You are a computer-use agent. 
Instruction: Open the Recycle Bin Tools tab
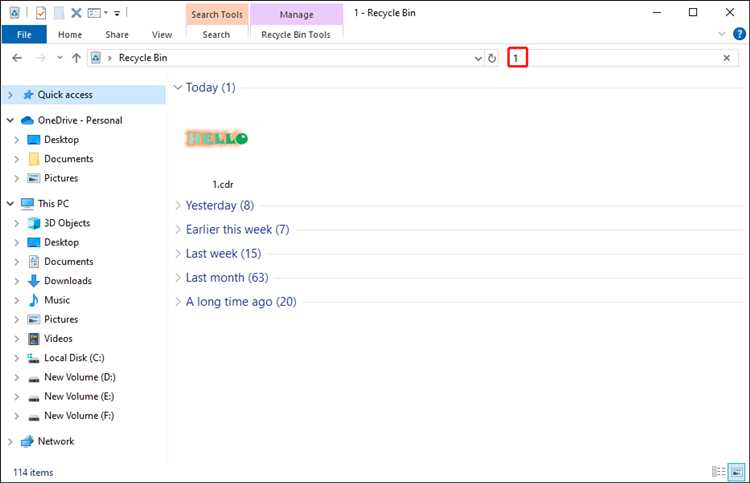coord(296,34)
